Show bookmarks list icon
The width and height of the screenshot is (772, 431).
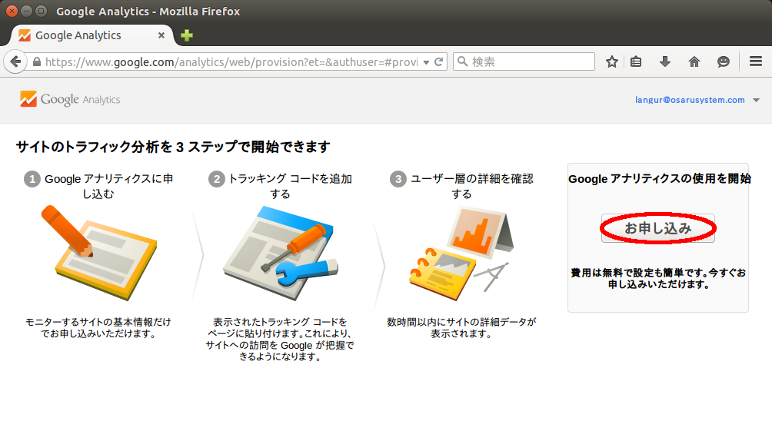point(636,62)
